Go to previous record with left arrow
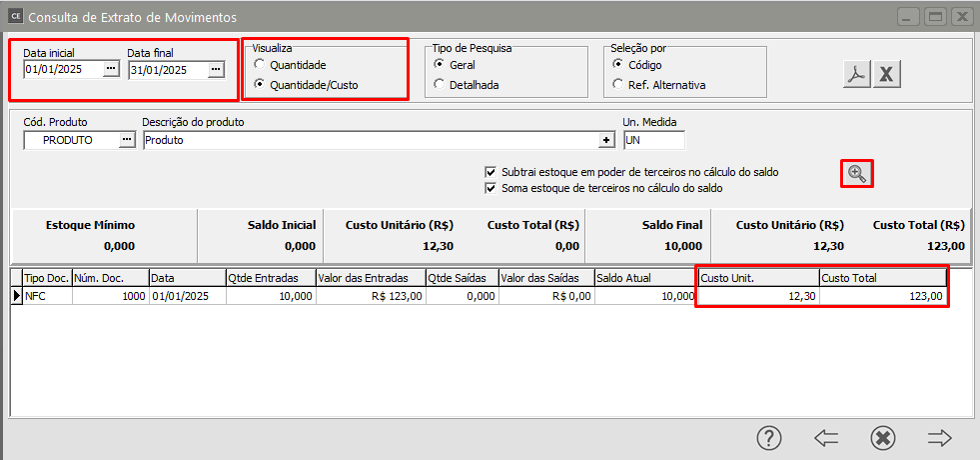This screenshot has width=980, height=460. point(825,437)
